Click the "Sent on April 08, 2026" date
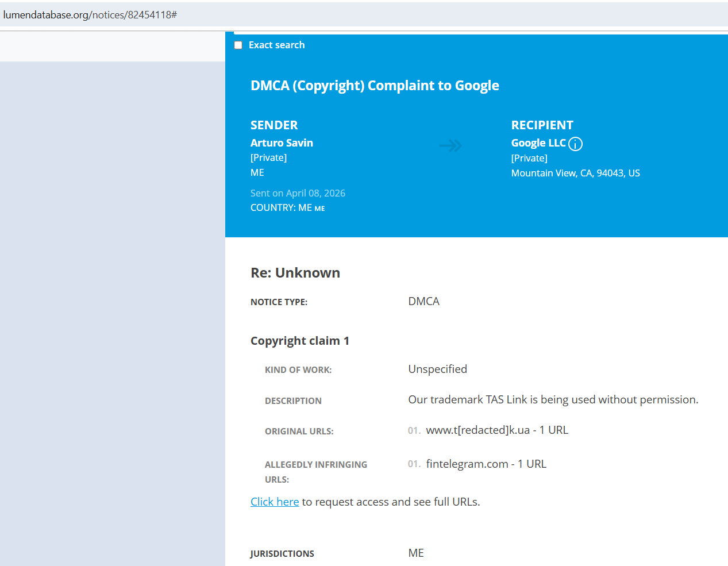 click(298, 193)
